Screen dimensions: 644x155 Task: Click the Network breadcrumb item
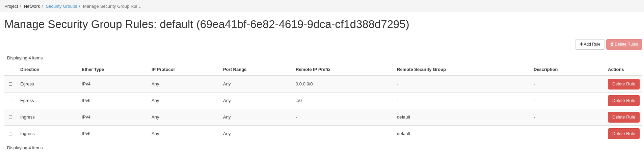point(32,6)
